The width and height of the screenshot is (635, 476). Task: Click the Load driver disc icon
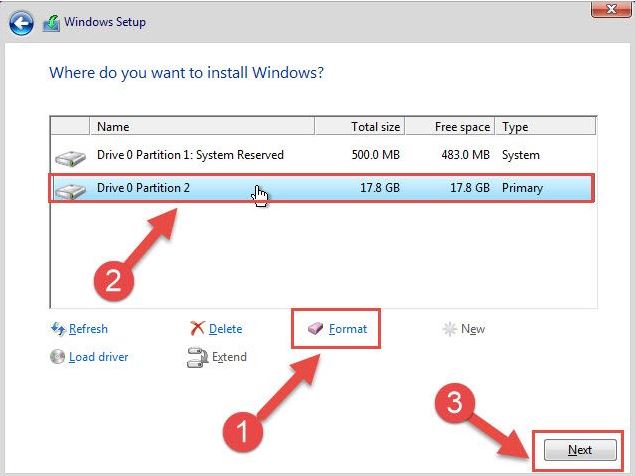[57, 357]
